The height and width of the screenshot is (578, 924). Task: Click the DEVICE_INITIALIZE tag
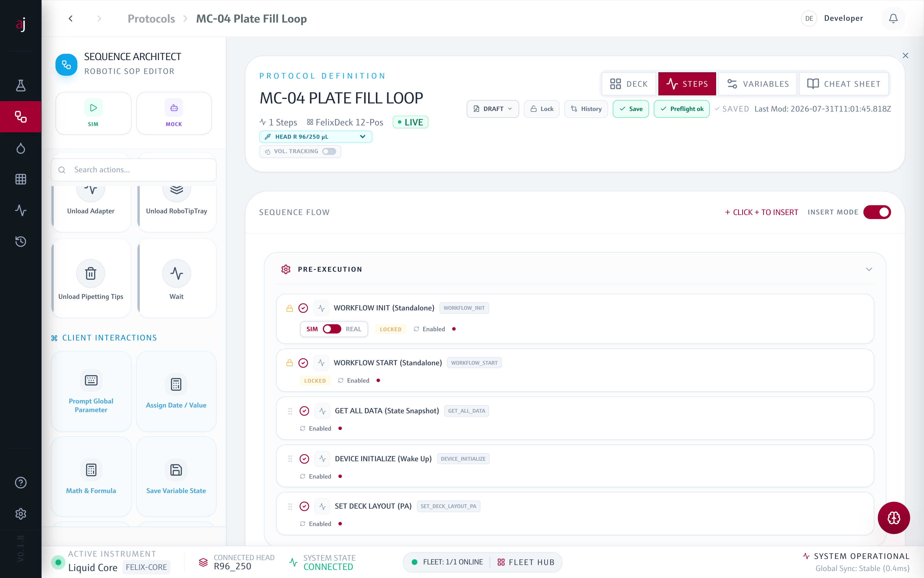point(463,459)
